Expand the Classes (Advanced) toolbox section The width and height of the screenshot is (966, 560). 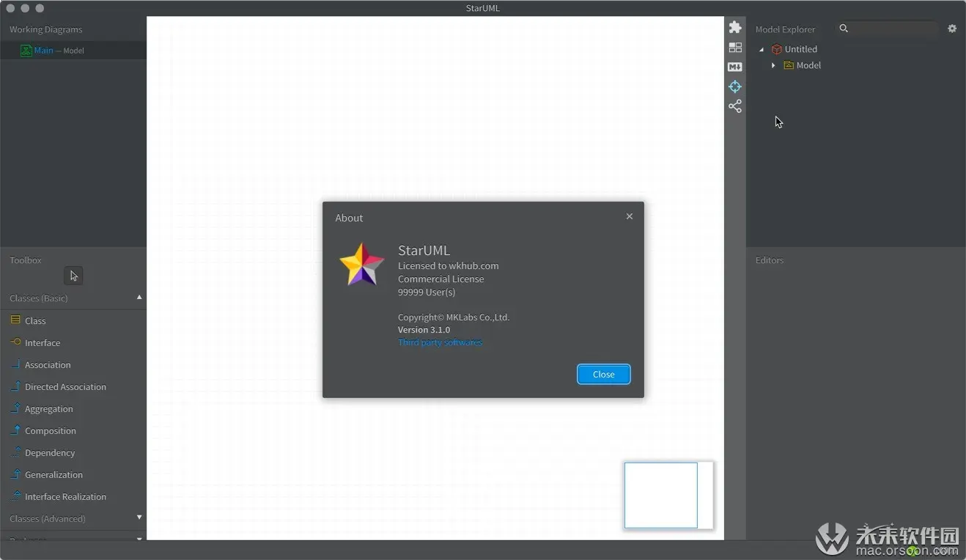[x=139, y=517]
